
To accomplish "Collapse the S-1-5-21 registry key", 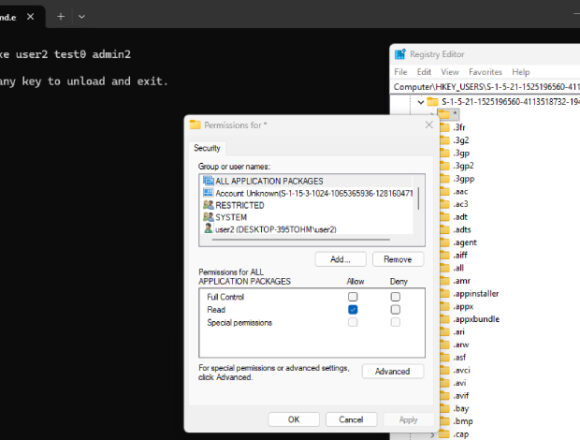I will tap(421, 102).
